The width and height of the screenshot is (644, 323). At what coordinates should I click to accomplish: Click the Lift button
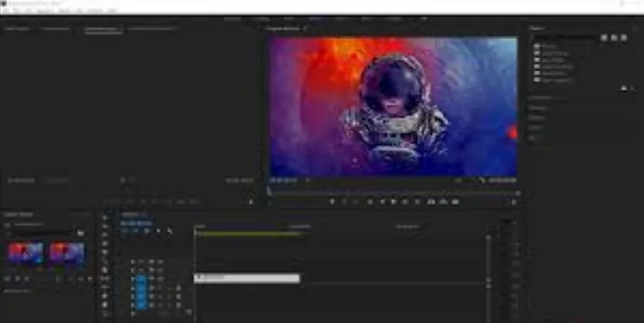pyautogui.click(x=431, y=201)
